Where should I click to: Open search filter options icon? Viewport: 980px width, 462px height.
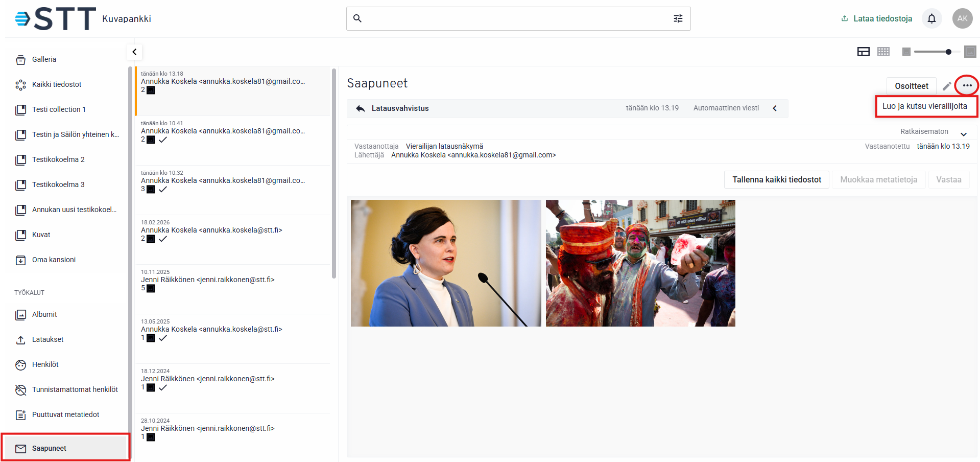[x=678, y=19]
